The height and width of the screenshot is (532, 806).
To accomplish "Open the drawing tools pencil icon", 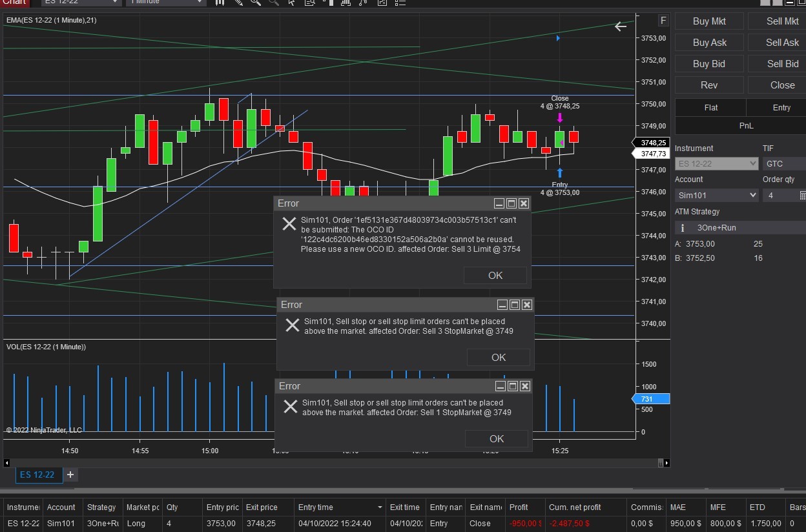I will tap(238, 2).
